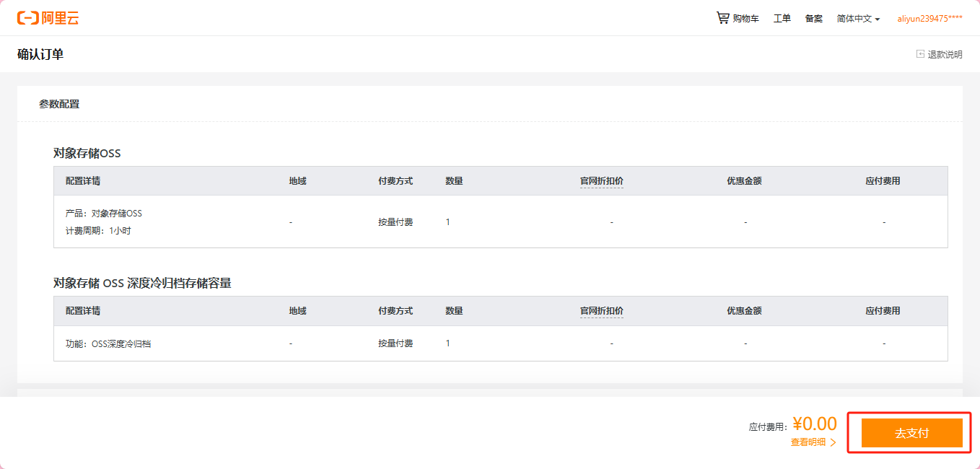
Task: Click the 购物车 text link
Action: point(745,19)
